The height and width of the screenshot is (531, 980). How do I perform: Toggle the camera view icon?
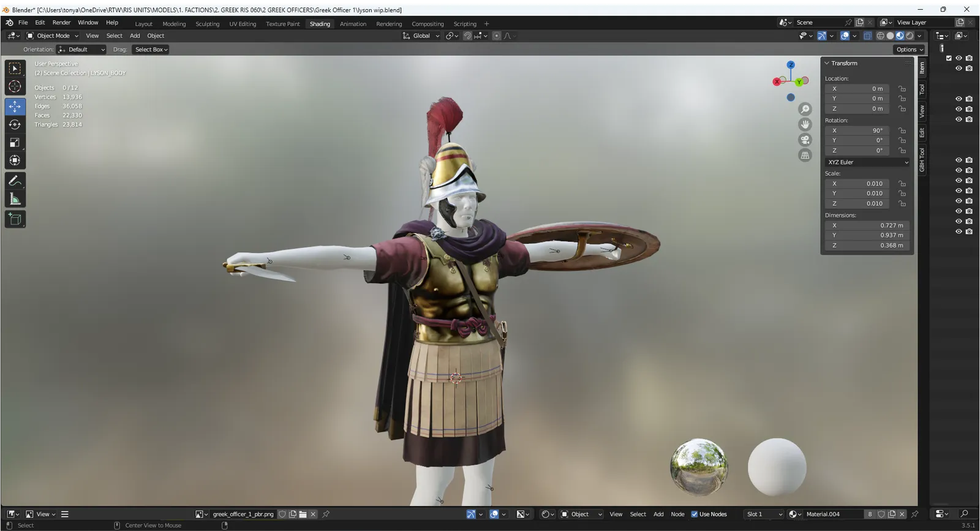point(805,140)
